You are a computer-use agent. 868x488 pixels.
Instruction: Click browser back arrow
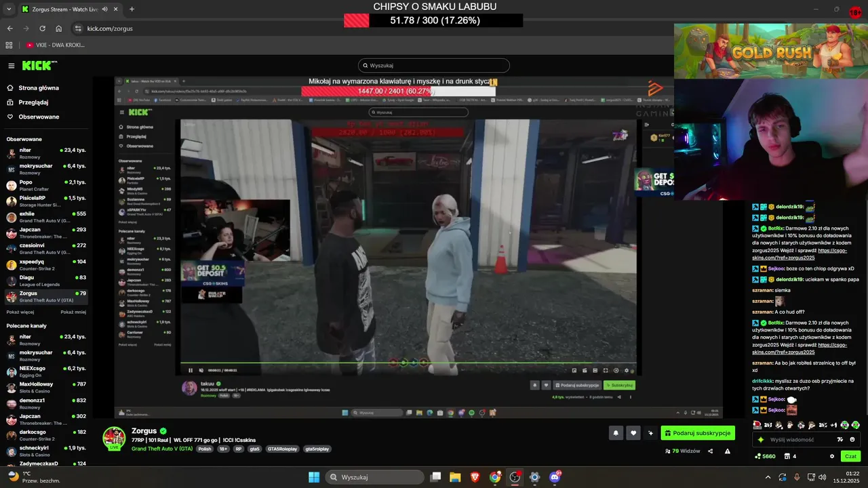10,28
